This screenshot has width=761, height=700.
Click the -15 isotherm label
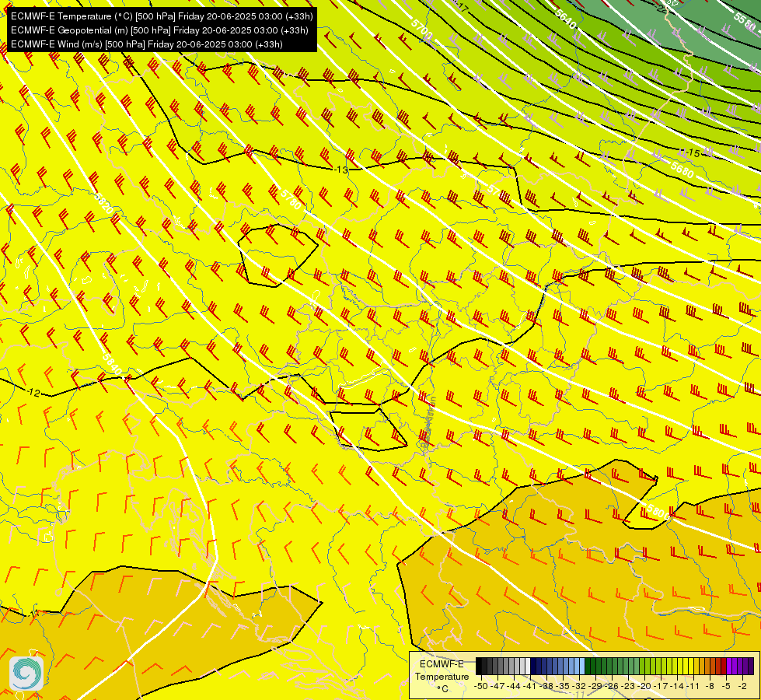point(694,153)
